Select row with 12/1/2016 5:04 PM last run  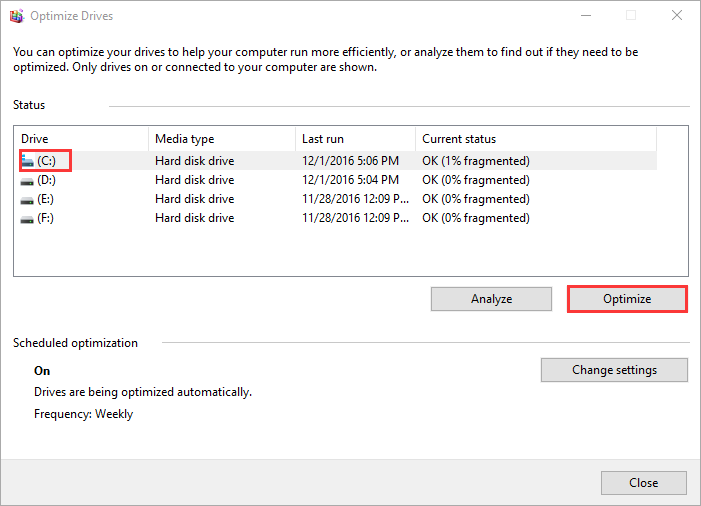pos(336,180)
